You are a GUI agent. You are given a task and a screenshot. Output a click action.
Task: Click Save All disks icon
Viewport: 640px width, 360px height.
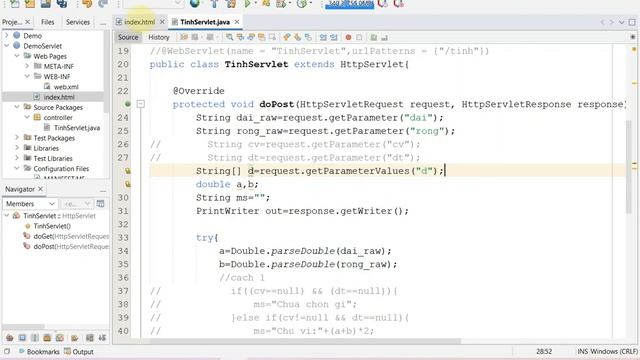tap(62, 4)
